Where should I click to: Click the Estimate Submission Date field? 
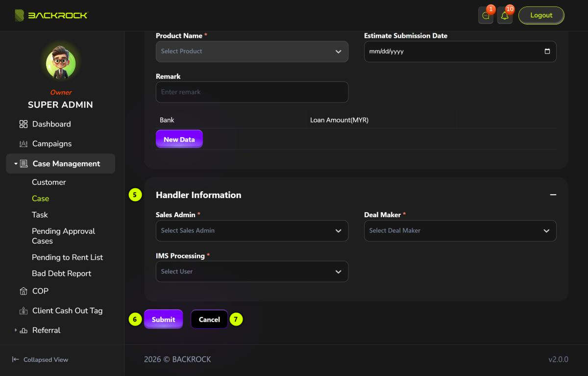[460, 51]
